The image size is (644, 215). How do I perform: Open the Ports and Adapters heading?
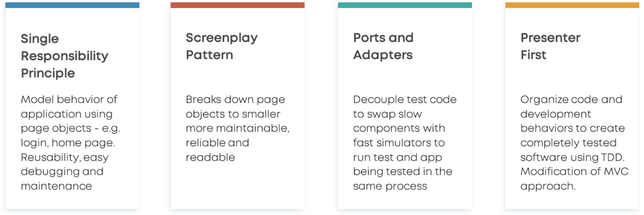click(x=383, y=46)
